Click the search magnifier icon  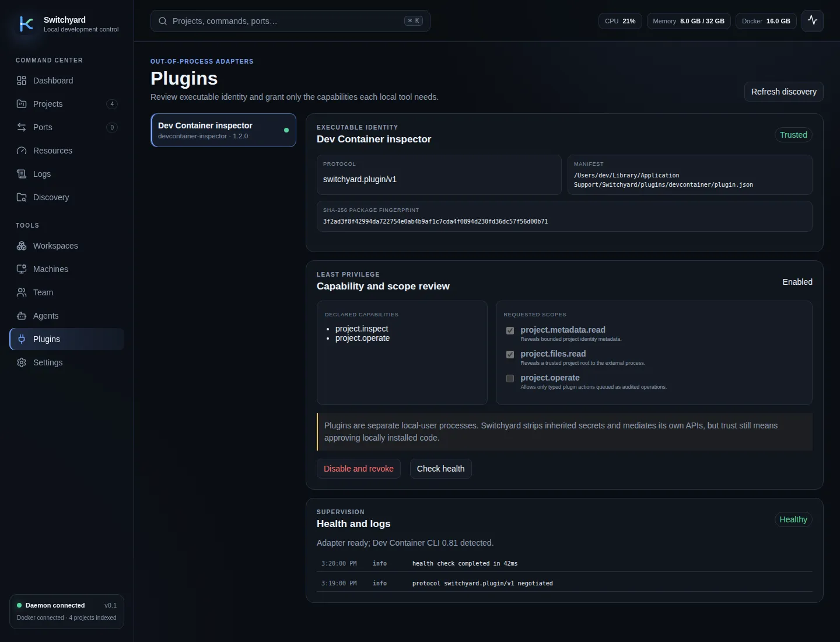(163, 21)
